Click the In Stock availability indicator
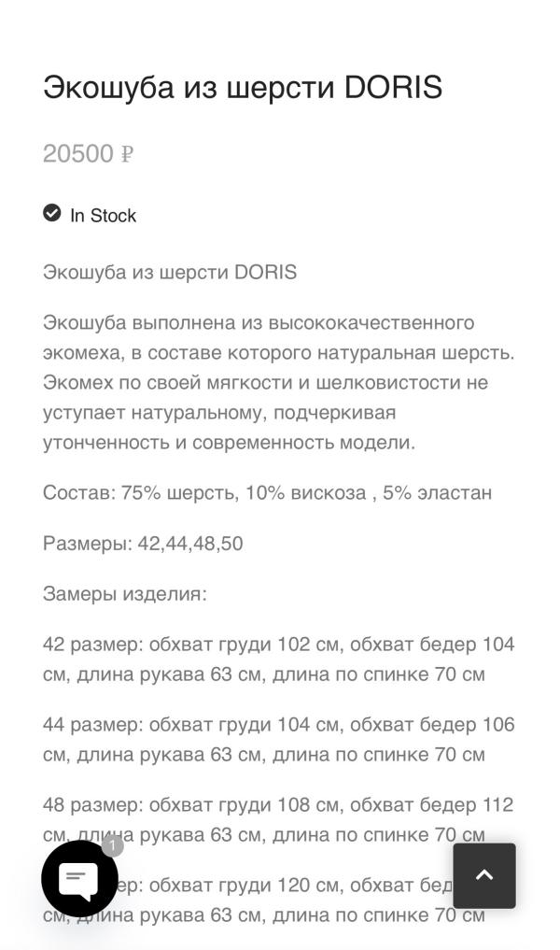The height and width of the screenshot is (950, 560). pyautogui.click(x=91, y=215)
